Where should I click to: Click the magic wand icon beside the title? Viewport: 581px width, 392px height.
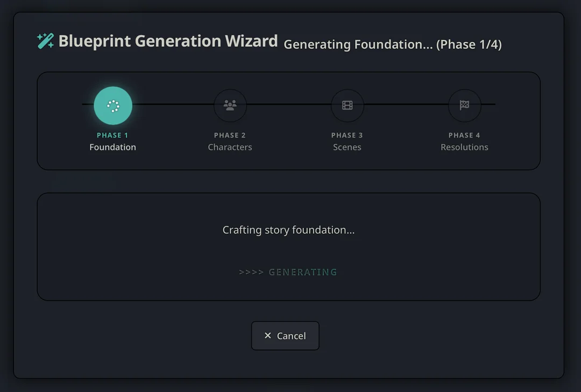pos(45,41)
